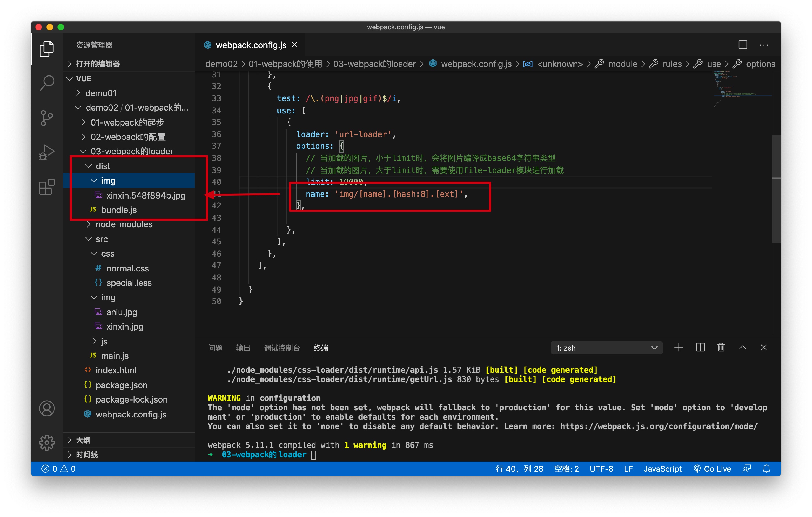Kill the terminal with trash icon
Viewport: 812px width, 517px height.
point(721,347)
